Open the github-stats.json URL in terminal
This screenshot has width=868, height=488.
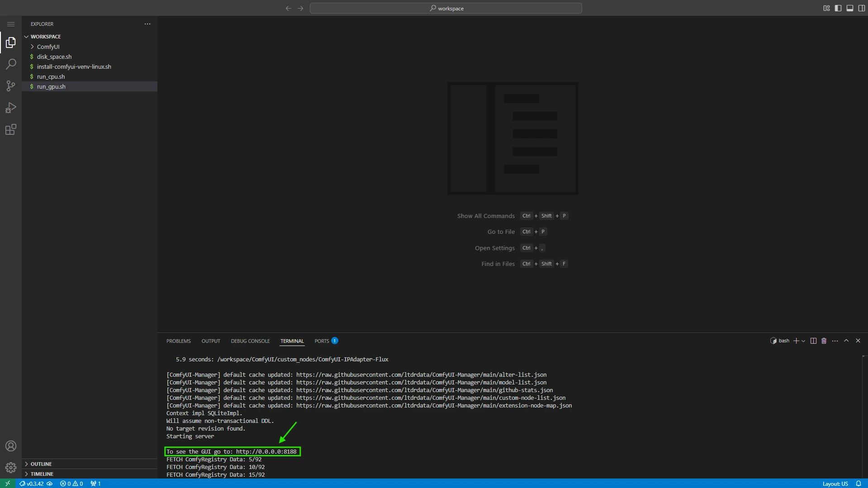[425, 390]
